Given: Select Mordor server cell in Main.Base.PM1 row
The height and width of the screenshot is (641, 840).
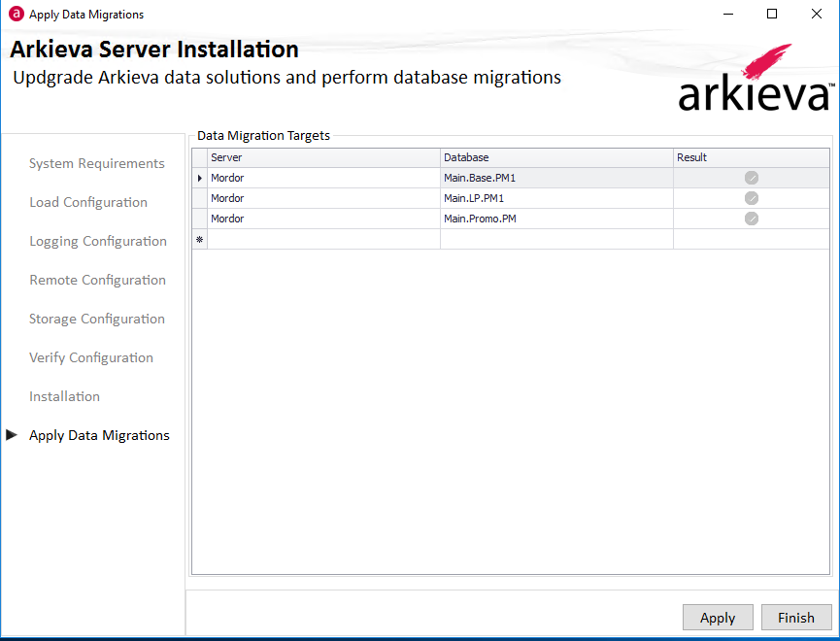Looking at the screenshot, I should point(323,178).
